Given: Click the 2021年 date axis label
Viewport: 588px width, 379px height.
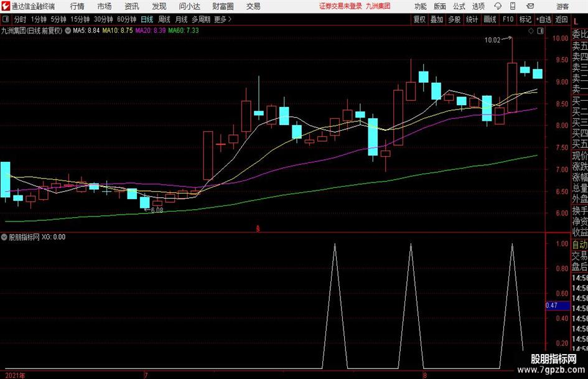Looking at the screenshot, I should pos(16,375).
